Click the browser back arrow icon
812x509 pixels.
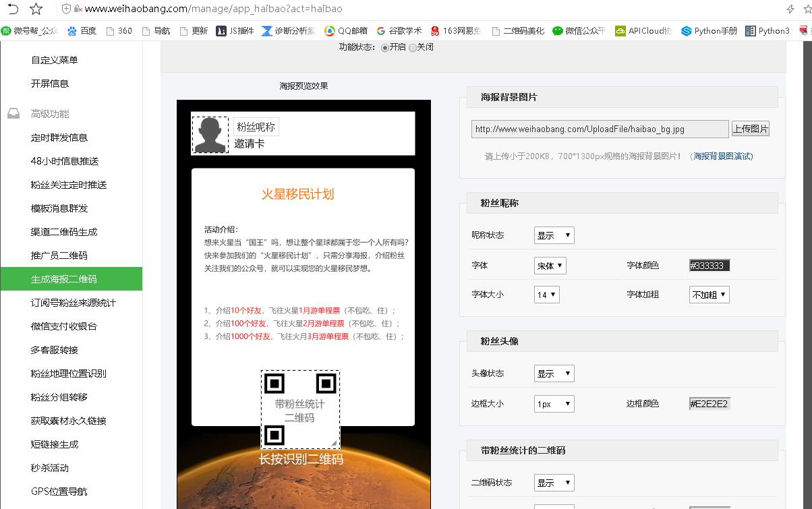[x=13, y=9]
